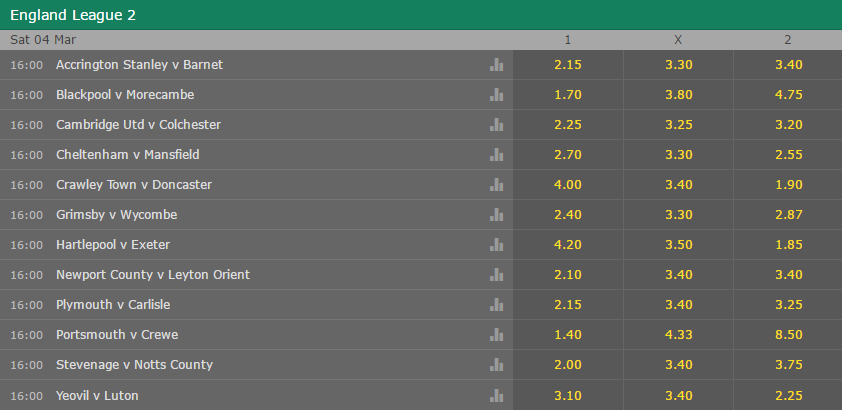Viewport: 842px width, 410px height.
Task: Open stats icon for Hartlepool v Exeter
Action: 496,245
